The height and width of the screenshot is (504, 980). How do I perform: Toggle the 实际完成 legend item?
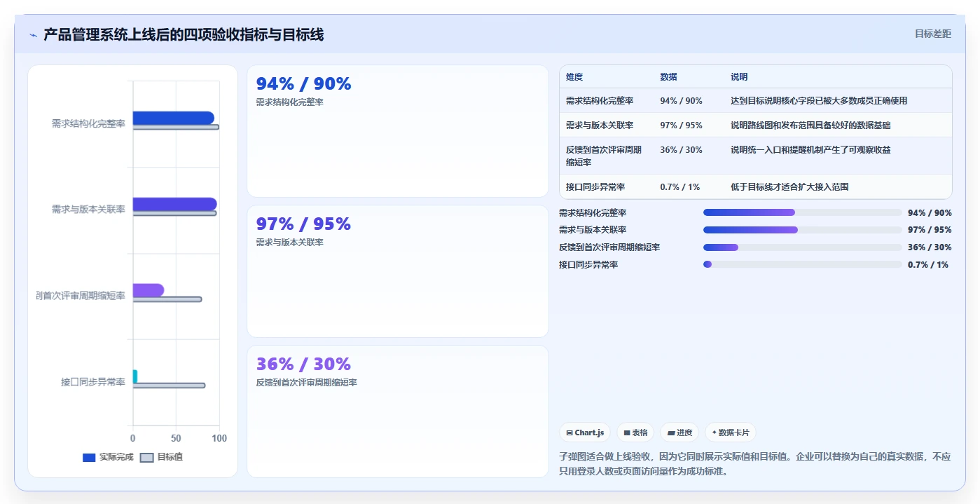tap(108, 457)
